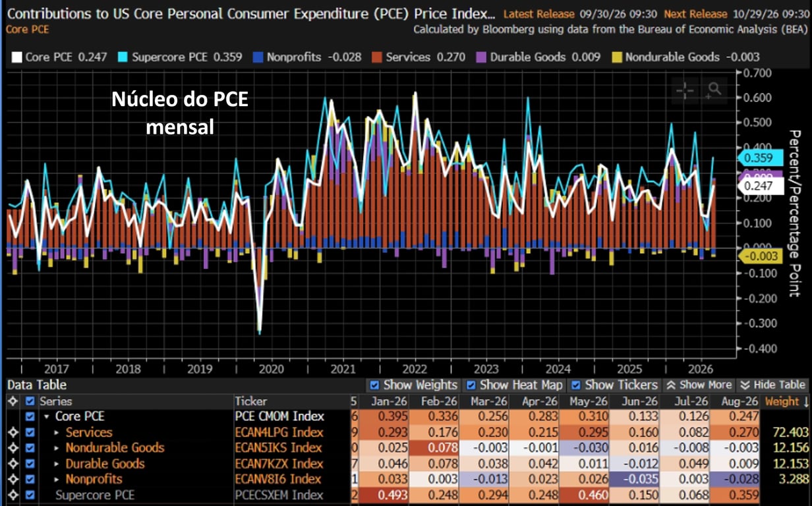Click the Durable Goods purple legend swatch
812x506 pixels.
coord(481,57)
